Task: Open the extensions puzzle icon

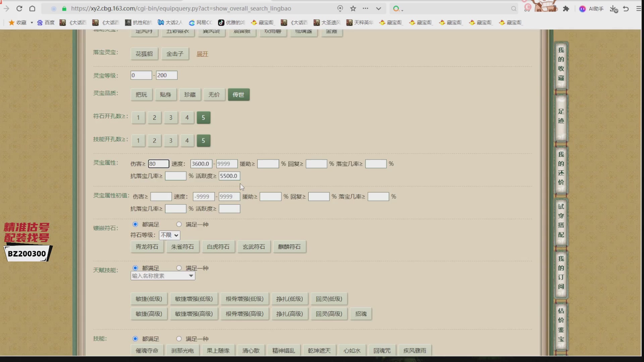Action: click(566, 9)
